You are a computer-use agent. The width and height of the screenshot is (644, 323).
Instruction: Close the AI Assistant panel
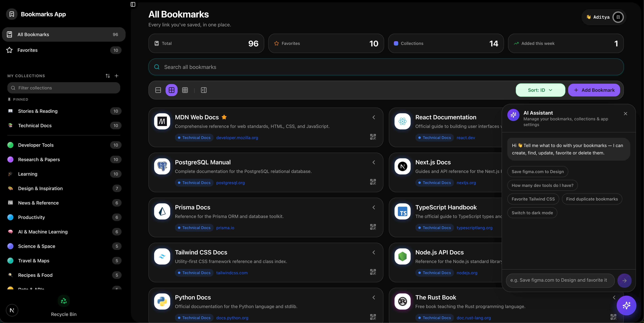pyautogui.click(x=626, y=114)
